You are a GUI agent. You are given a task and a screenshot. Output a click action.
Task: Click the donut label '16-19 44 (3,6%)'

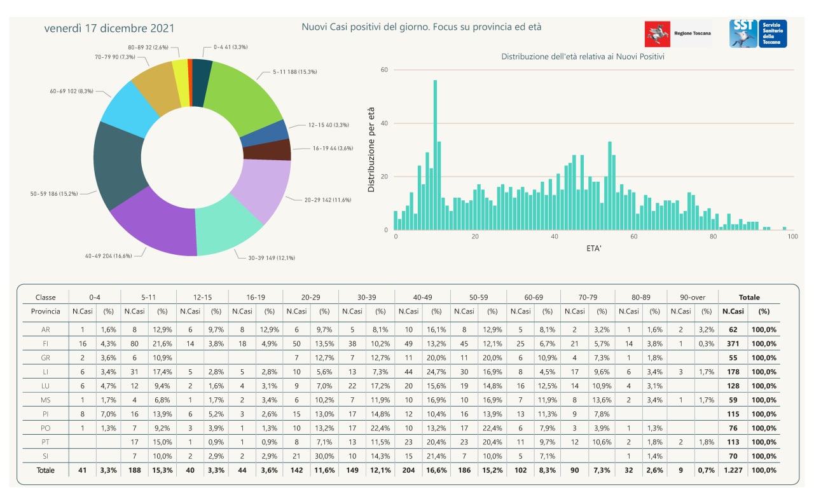click(x=333, y=148)
